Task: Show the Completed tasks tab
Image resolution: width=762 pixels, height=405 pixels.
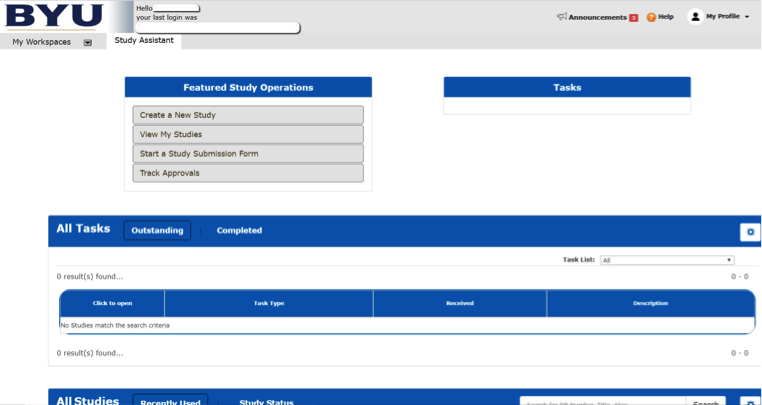Action: click(x=239, y=231)
